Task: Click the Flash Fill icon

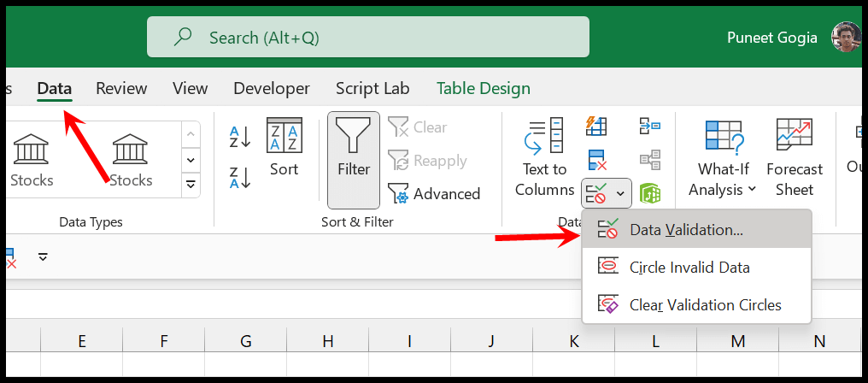Action: pyautogui.click(x=596, y=127)
